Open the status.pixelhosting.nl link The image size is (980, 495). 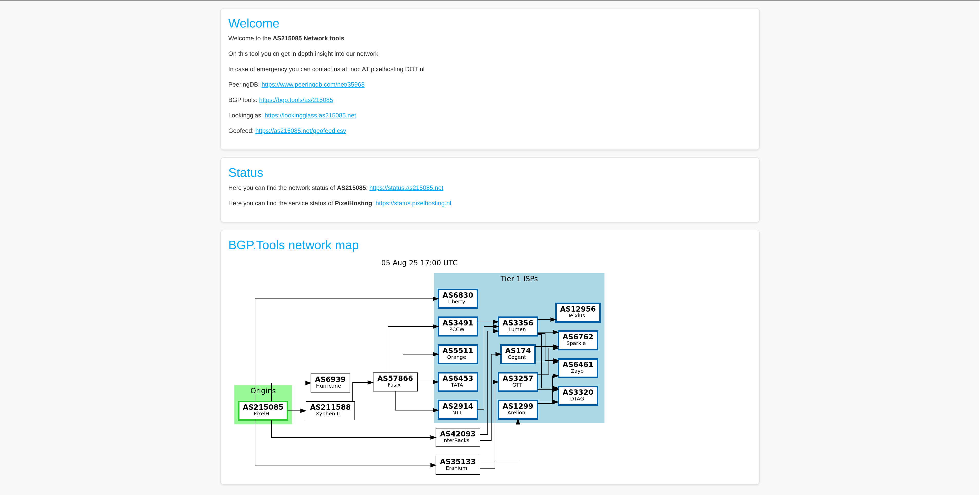click(413, 203)
